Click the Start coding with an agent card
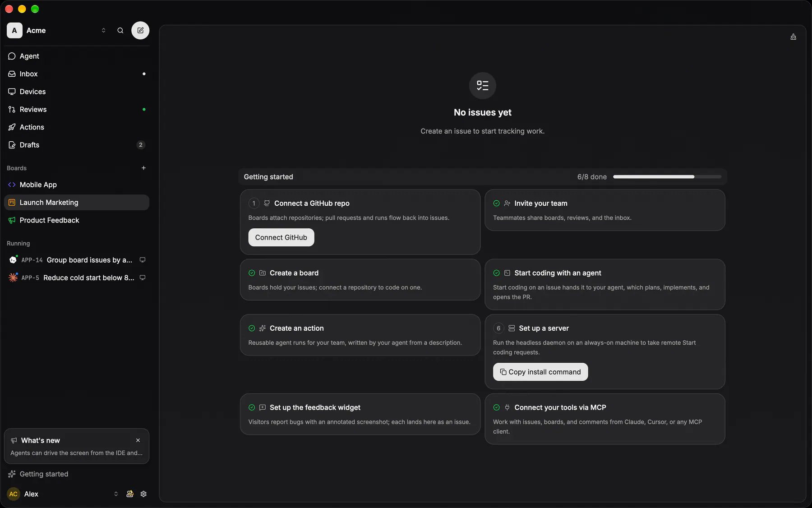Image resolution: width=812 pixels, height=508 pixels. 605,284
